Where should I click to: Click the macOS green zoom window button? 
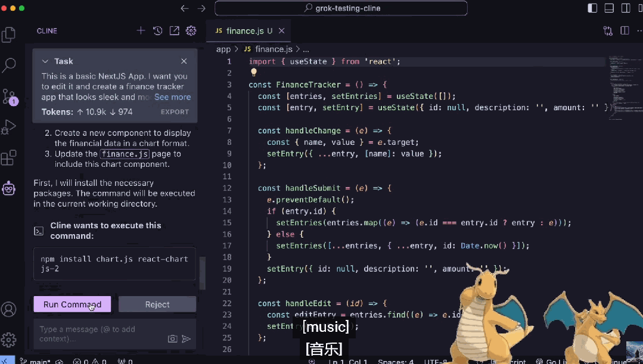pos(21,8)
